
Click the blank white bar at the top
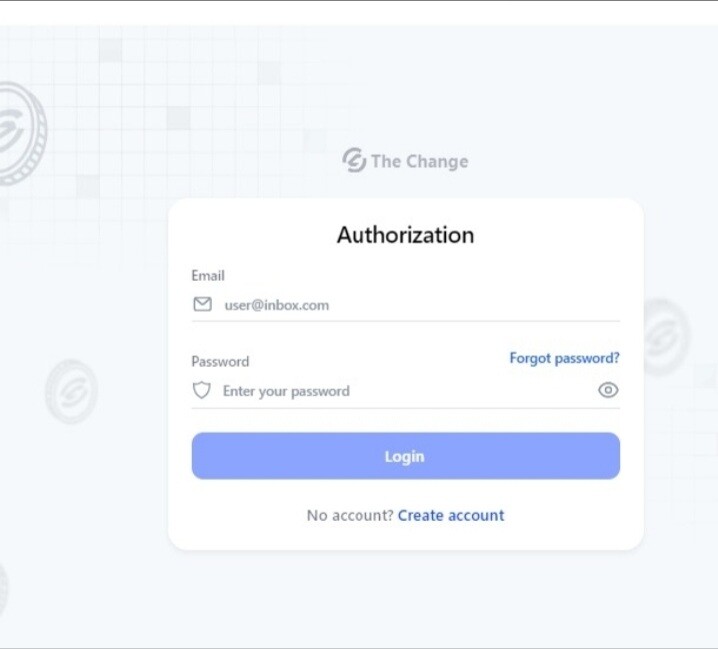pos(359,13)
